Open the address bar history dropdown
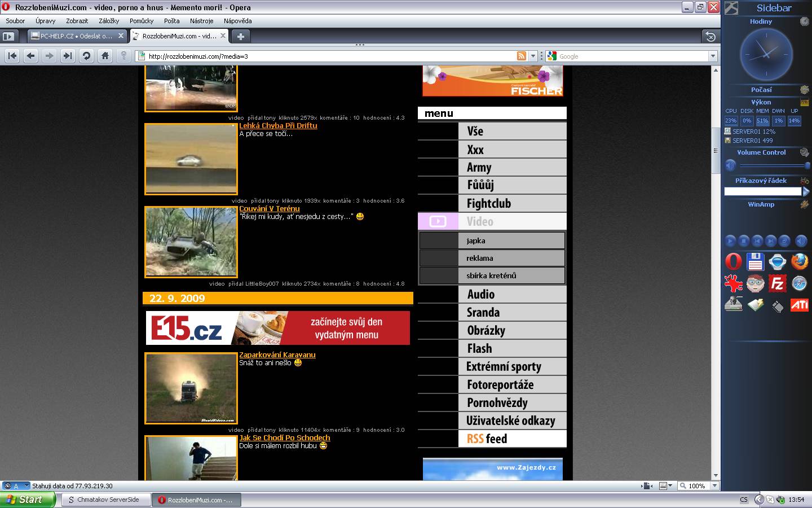Viewport: 812px width, 508px height. click(x=533, y=56)
